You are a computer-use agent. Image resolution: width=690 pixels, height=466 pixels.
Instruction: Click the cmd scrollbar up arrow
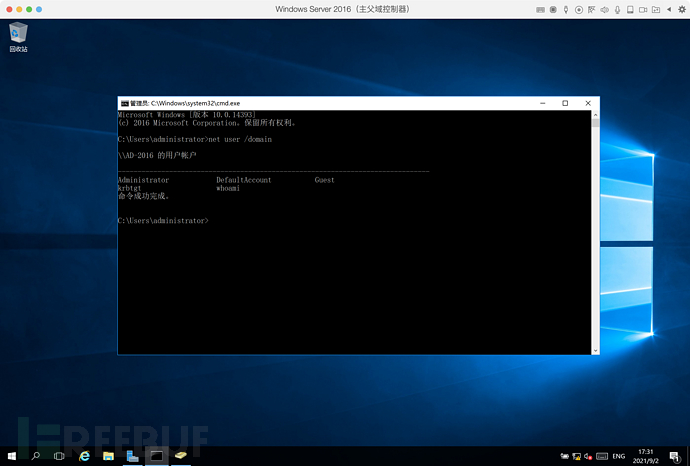click(x=595, y=115)
